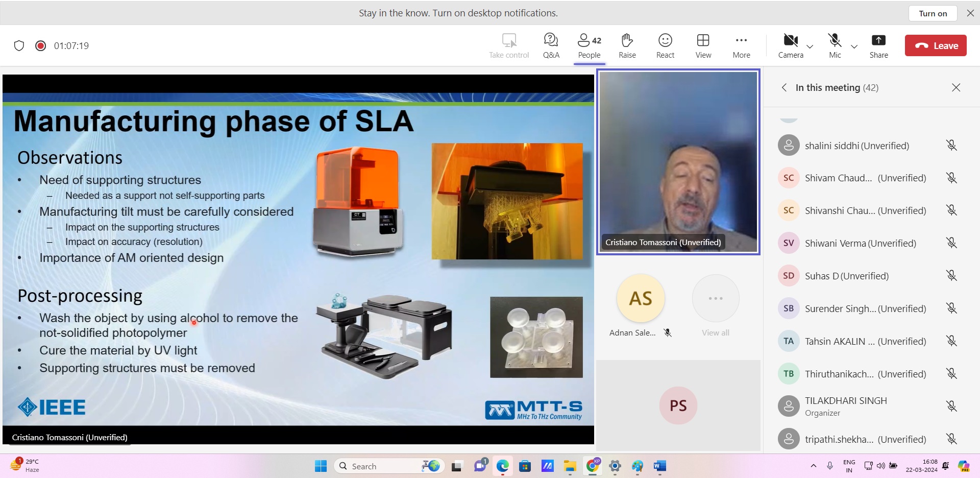Viewport: 980px width, 478px height.
Task: Select Shiwani Verma in participant list
Action: [860, 243]
